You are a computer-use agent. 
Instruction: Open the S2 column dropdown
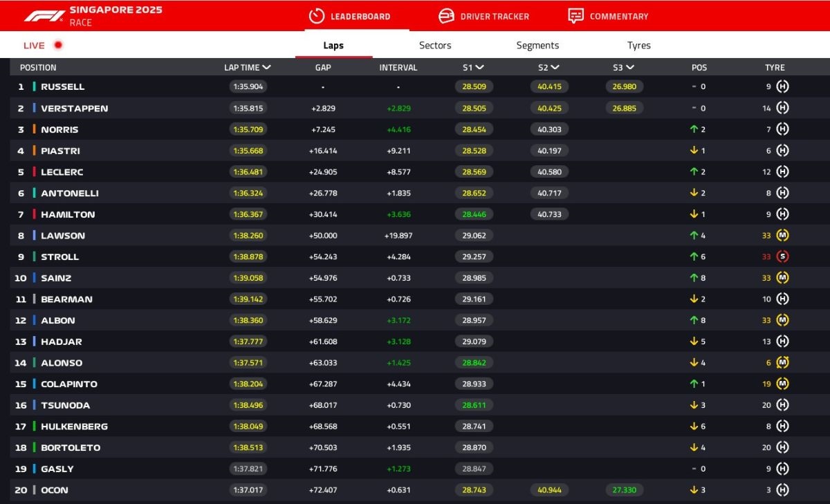[555, 68]
